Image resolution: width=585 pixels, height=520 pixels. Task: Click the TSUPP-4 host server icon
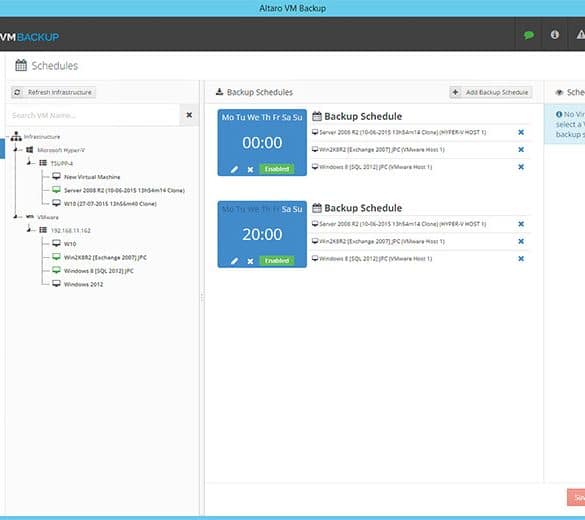click(43, 163)
